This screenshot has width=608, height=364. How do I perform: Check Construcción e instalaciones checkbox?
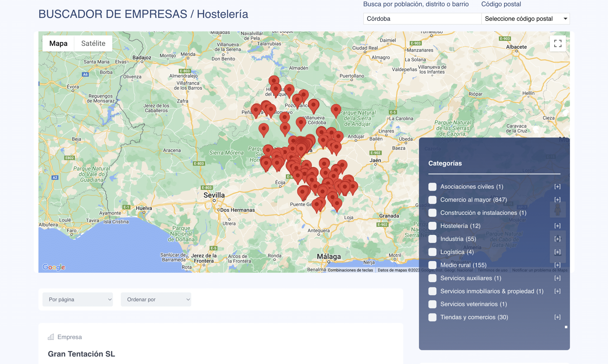click(432, 213)
